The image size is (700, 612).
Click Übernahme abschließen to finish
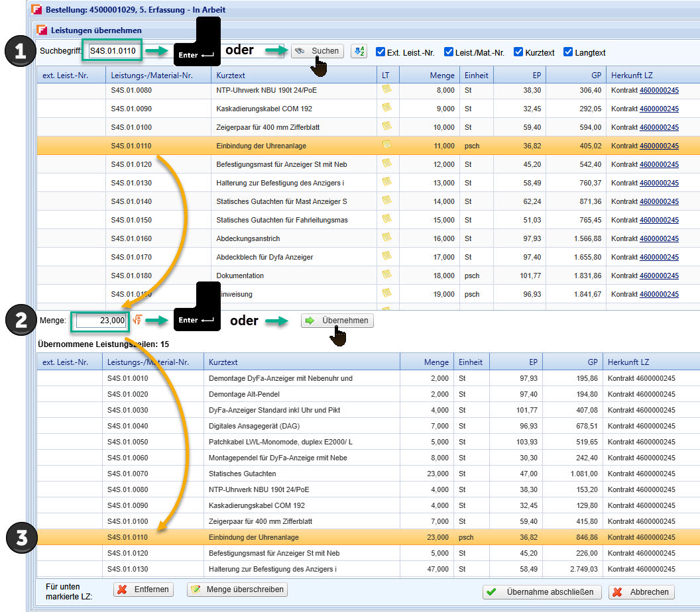542,592
